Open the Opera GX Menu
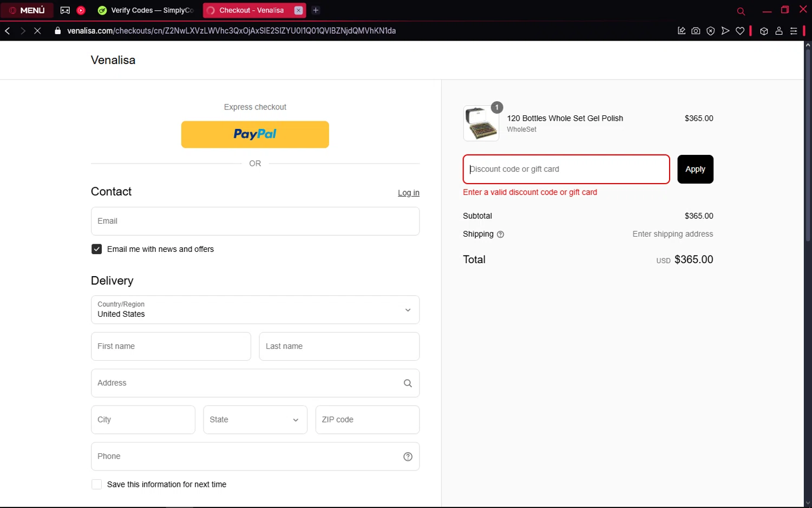Image resolution: width=812 pixels, height=508 pixels. coord(27,10)
